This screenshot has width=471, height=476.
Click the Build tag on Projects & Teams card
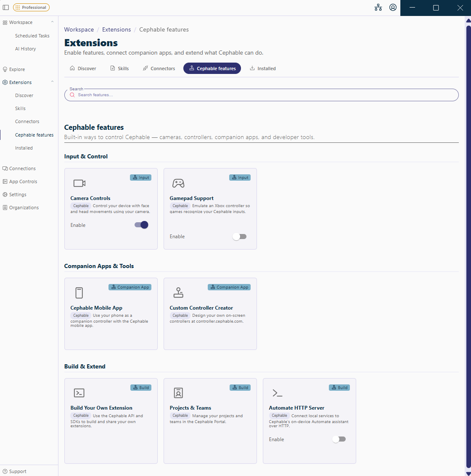[x=240, y=388]
